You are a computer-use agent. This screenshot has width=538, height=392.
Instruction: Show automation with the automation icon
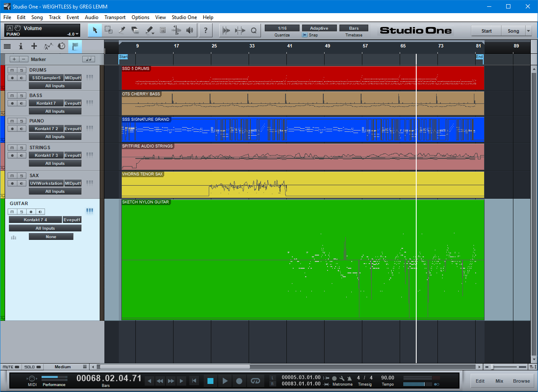[x=48, y=46]
